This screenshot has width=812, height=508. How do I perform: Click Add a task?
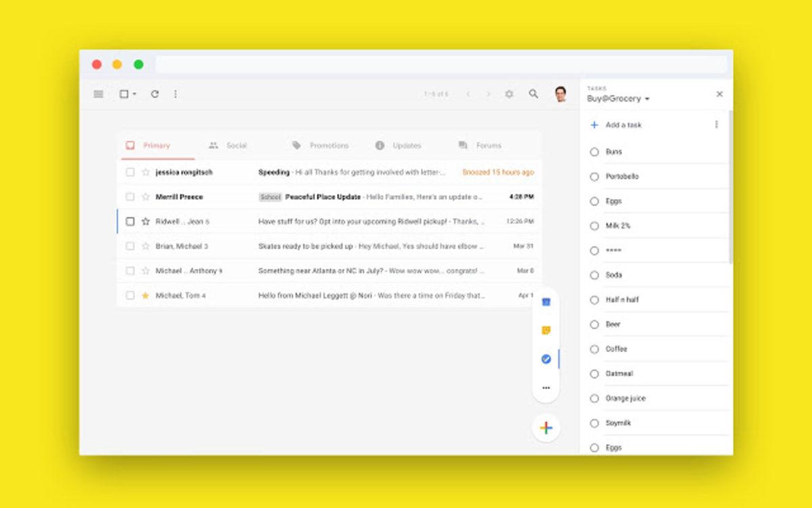pos(624,125)
